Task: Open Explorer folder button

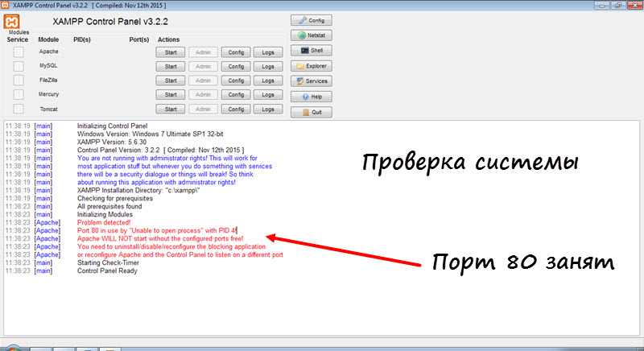Action: click(x=312, y=66)
